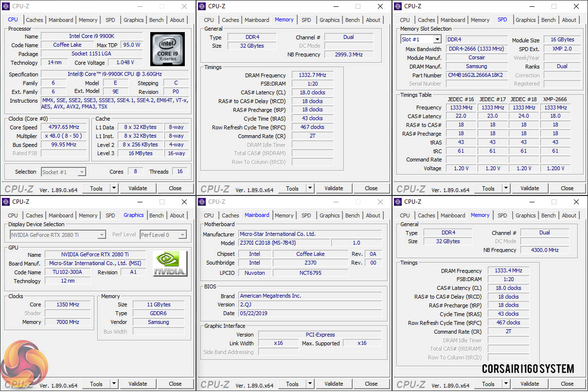This screenshot has width=588, height=392.
Task: Click CPU-Z title icon of the CPU window
Action: coord(5,6)
